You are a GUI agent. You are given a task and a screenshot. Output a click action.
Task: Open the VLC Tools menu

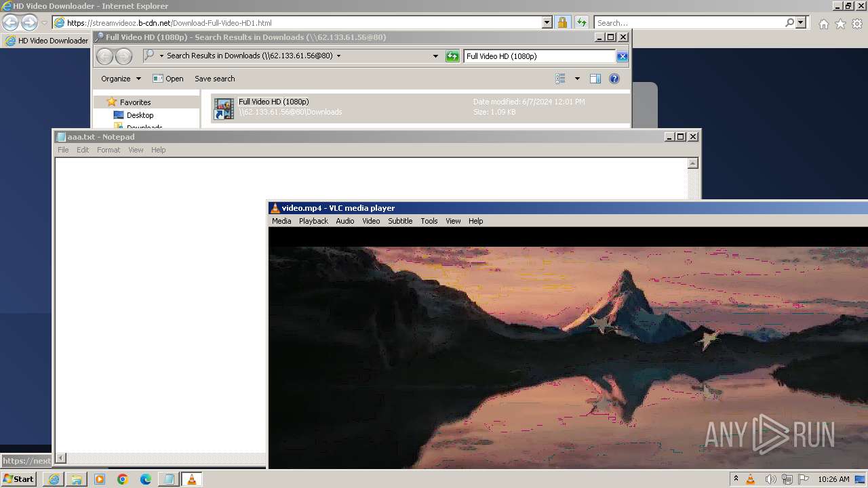click(429, 221)
